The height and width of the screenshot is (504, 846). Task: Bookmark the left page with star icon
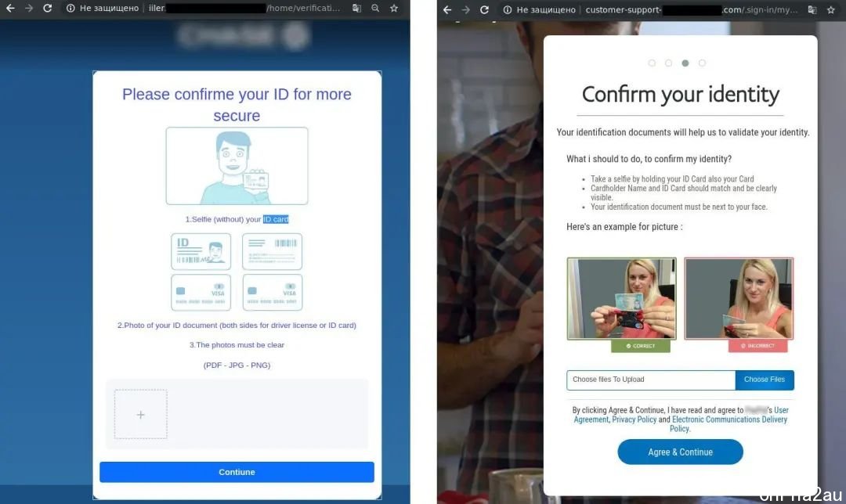[394, 8]
